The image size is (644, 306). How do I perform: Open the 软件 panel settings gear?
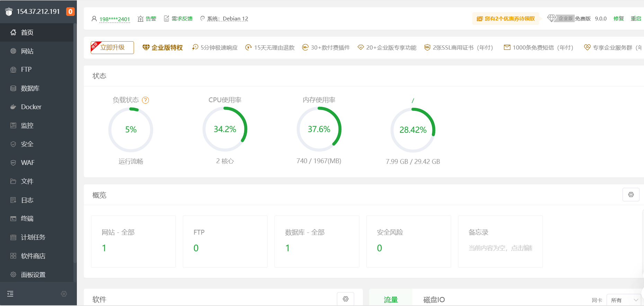[x=346, y=299]
